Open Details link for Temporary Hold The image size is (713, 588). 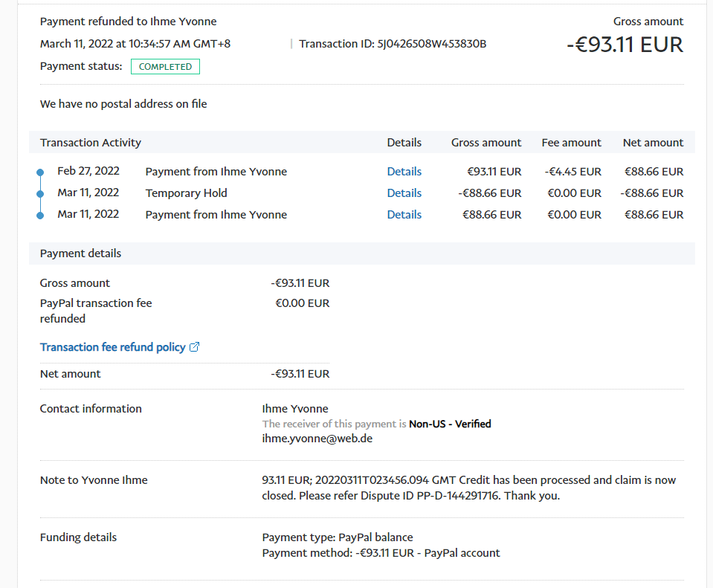404,193
